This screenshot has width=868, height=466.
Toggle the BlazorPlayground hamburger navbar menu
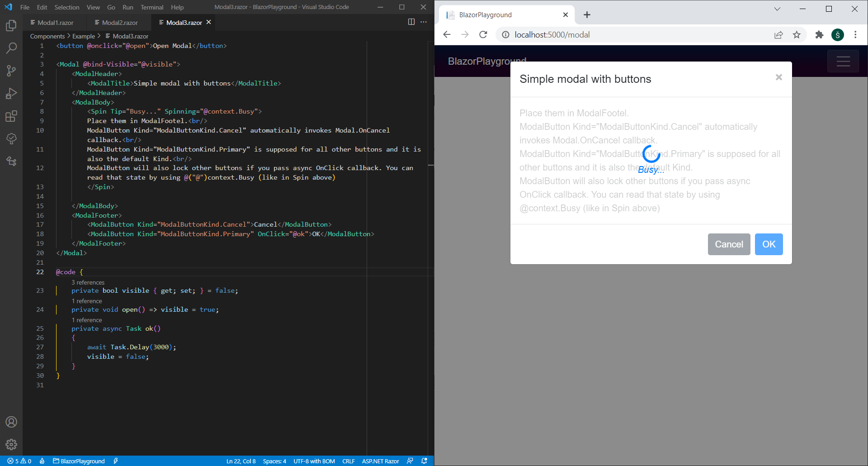click(843, 61)
